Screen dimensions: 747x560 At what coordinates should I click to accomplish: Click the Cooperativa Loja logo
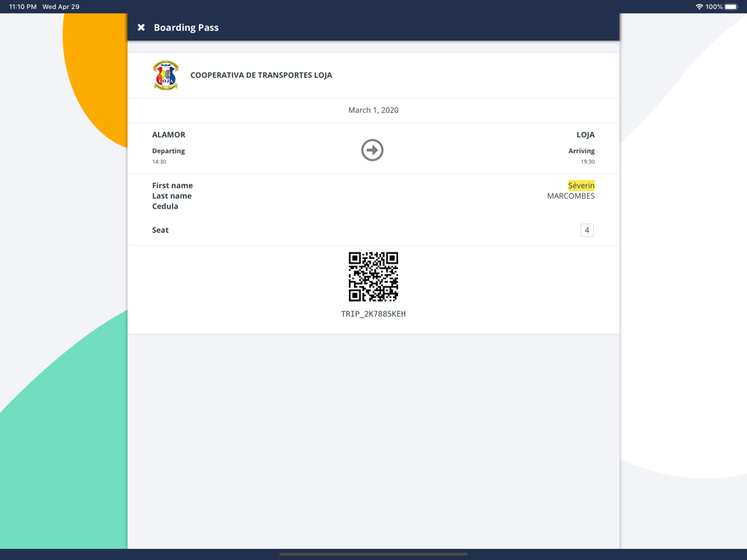166,75
